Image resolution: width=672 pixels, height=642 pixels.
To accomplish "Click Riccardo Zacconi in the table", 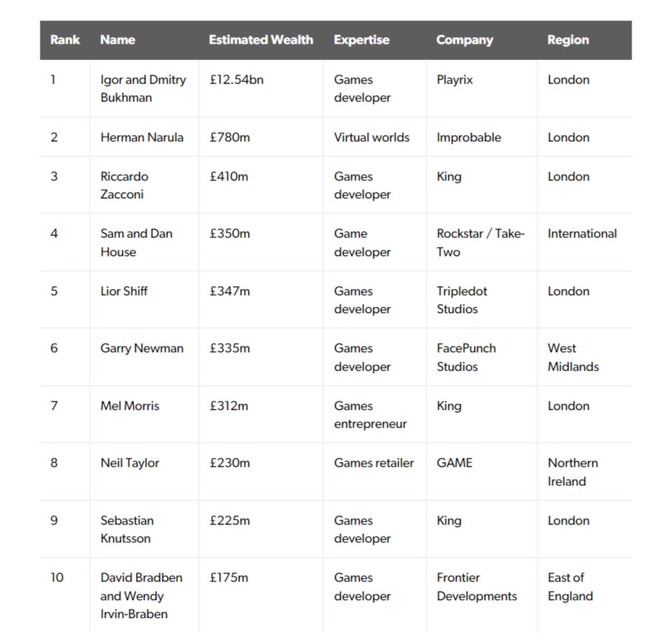I will pos(124,185).
